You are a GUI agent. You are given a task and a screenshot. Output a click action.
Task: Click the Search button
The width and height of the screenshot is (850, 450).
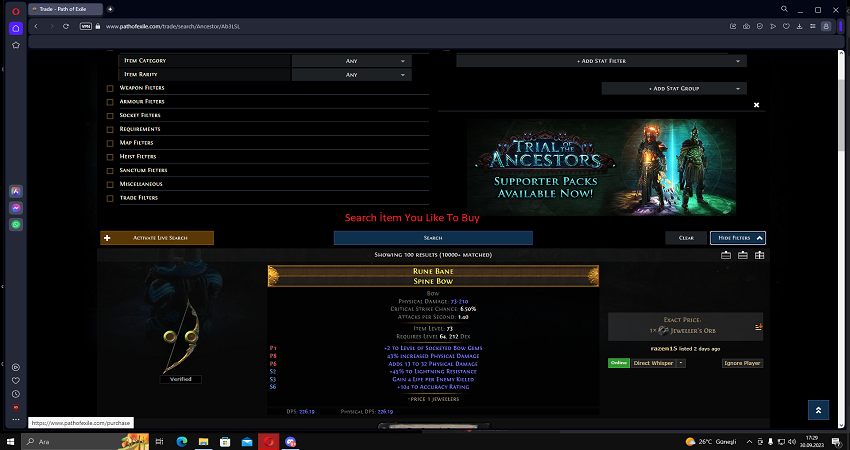pyautogui.click(x=433, y=237)
